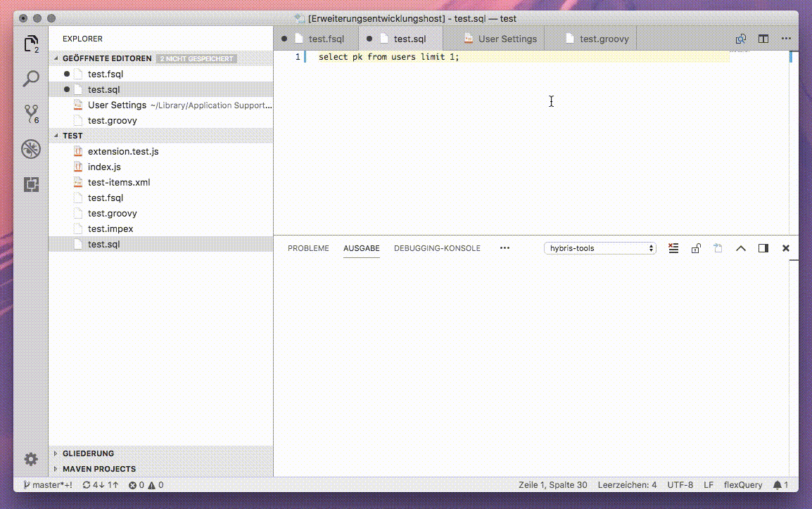The image size is (812, 509).
Task: Move the panel to the right
Action: click(763, 248)
